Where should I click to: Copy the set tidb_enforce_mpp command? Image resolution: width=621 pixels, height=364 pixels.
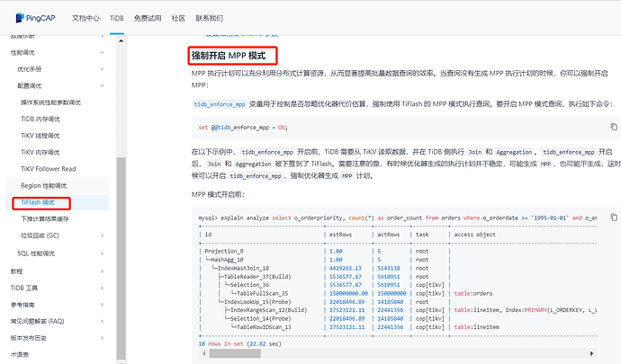[614, 127]
